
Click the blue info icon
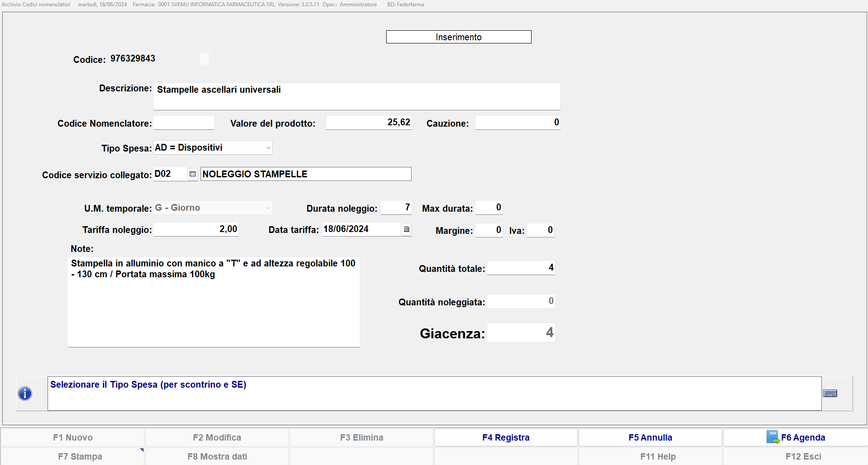click(x=25, y=394)
